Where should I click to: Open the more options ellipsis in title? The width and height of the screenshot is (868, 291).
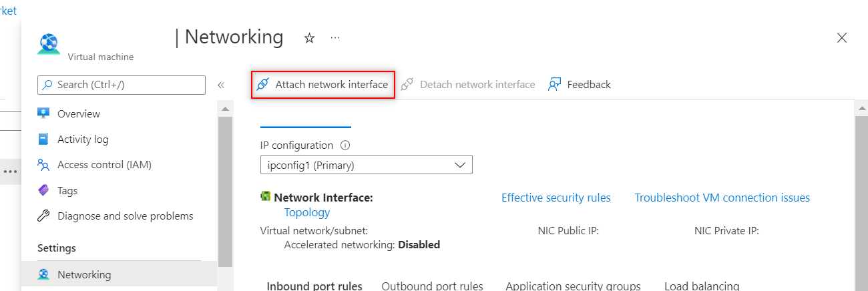click(335, 38)
